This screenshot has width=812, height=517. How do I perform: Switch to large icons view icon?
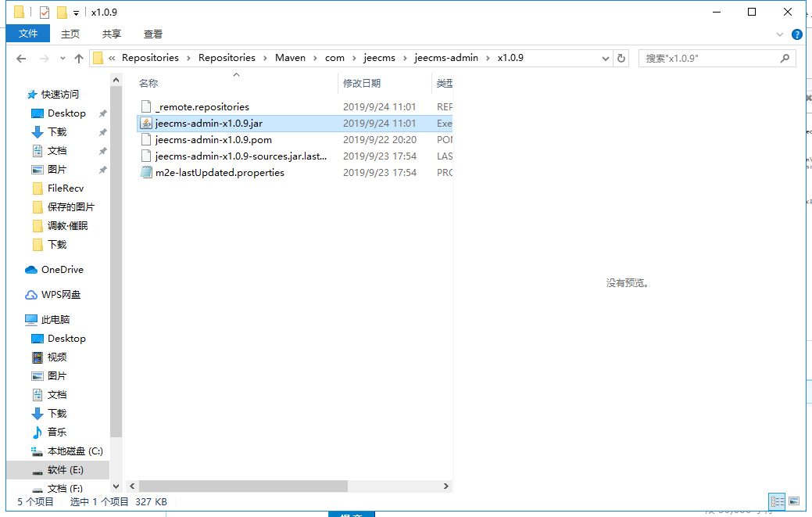(794, 501)
